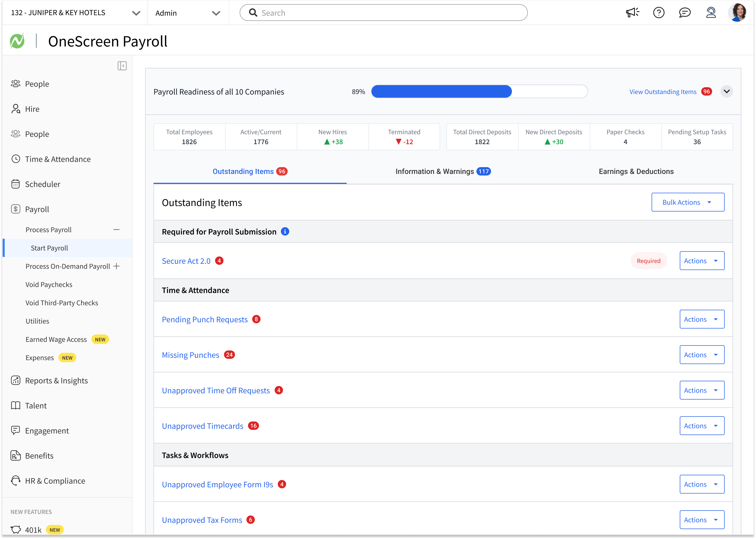Open Secure Act 2.0 link
756x539 pixels.
tap(186, 261)
